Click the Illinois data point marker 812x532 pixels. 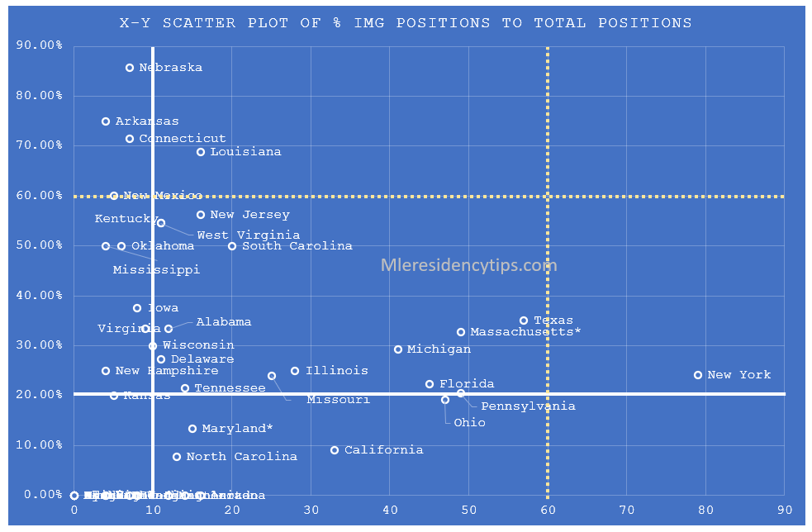[x=295, y=371]
